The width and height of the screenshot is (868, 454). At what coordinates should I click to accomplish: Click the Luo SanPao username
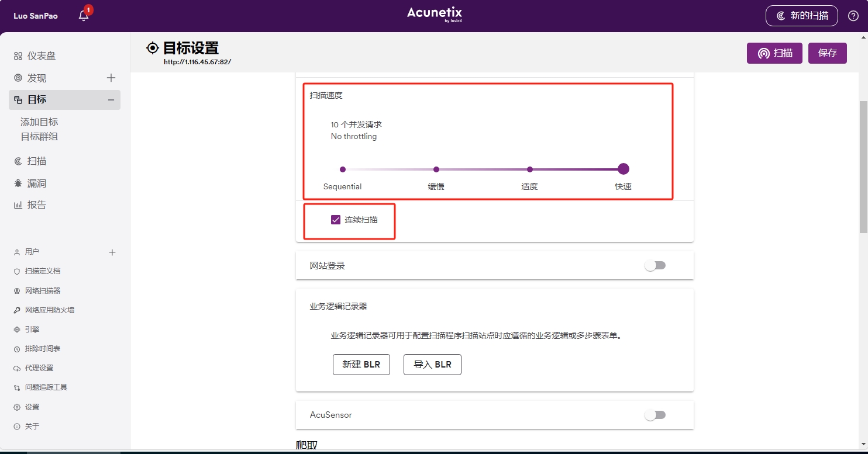coord(36,16)
